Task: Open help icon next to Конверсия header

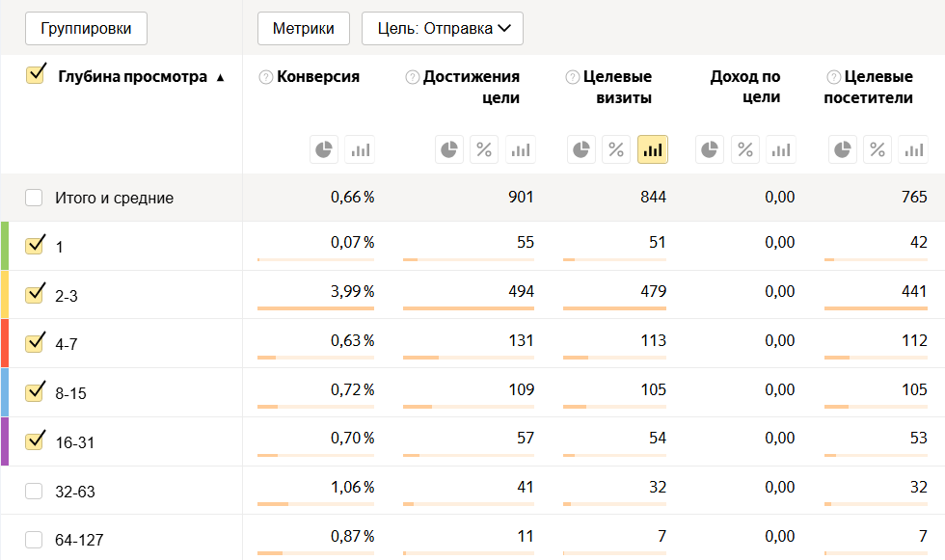Action: click(266, 77)
